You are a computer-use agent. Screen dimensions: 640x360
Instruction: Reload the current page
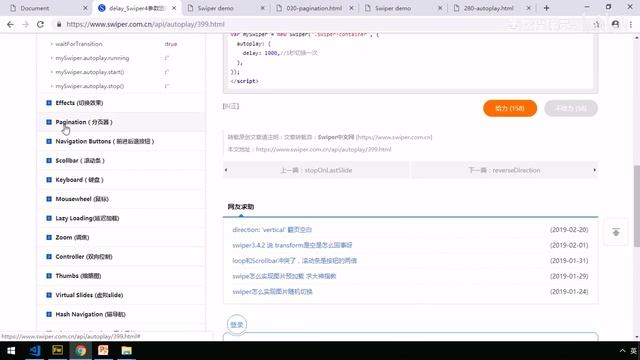(x=40, y=24)
